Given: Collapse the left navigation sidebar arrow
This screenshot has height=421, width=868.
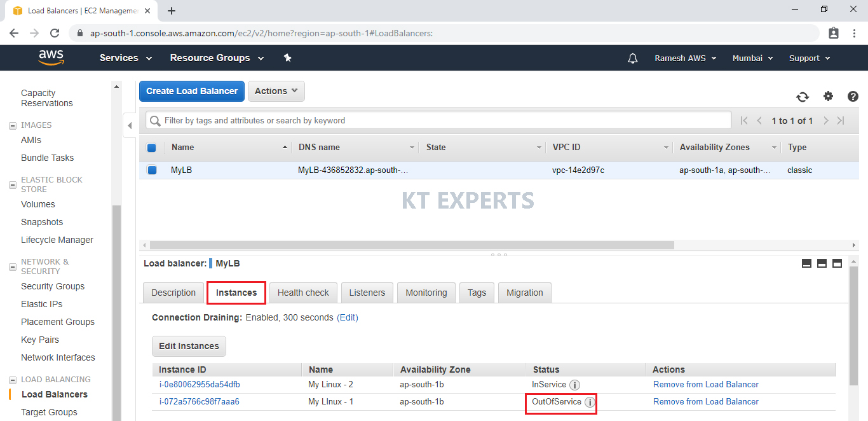Looking at the screenshot, I should [x=130, y=125].
